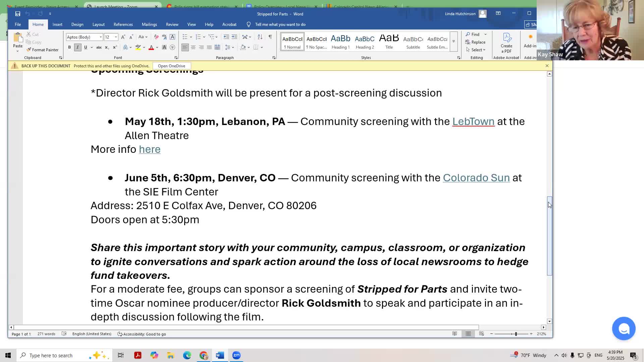
Task: Toggle Center paragraph alignment
Action: tap(193, 47)
